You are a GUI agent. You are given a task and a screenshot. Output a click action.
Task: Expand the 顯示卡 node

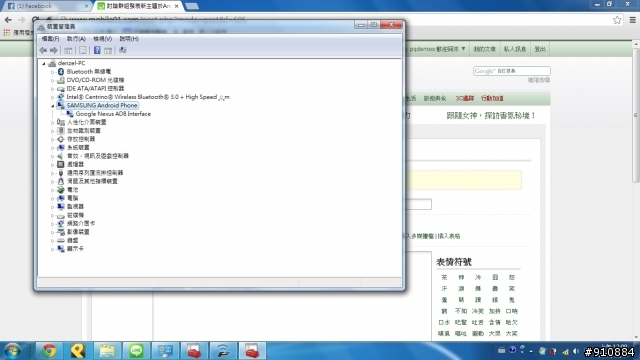pos(53,249)
